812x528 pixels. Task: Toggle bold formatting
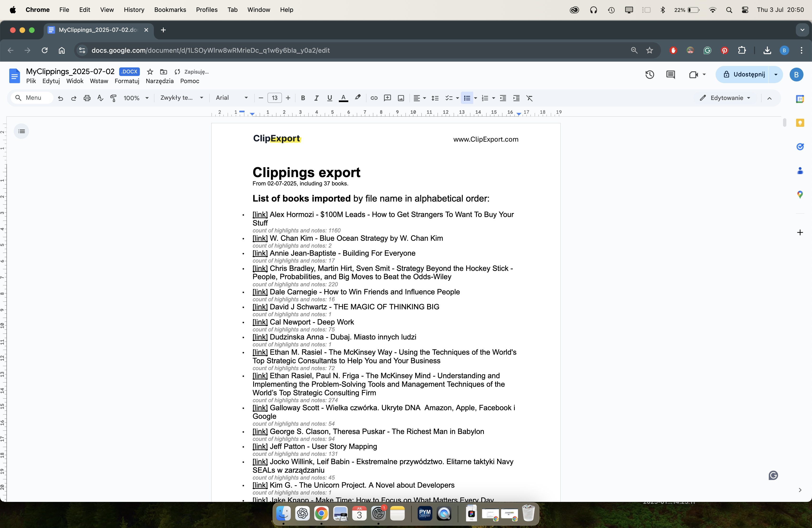point(303,98)
